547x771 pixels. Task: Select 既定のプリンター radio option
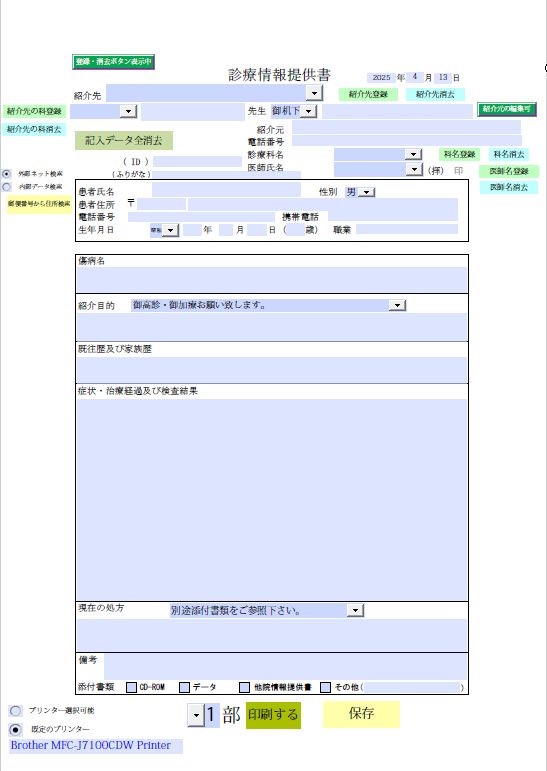(x=16, y=729)
